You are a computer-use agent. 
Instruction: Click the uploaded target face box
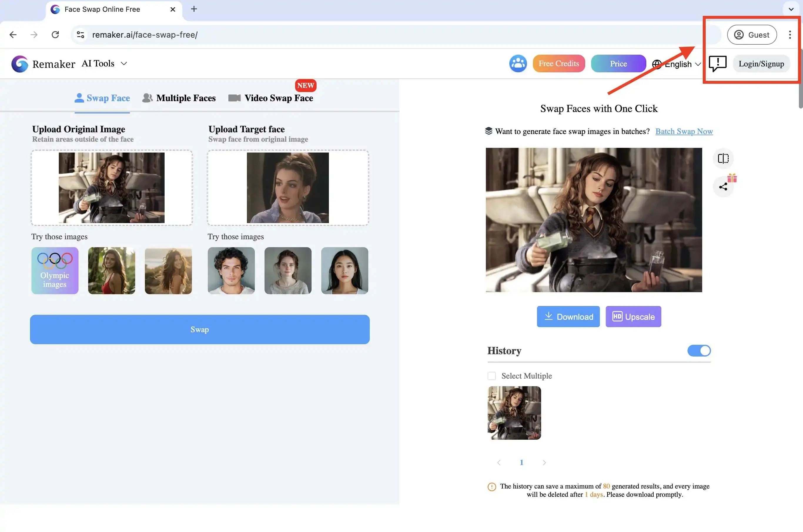(x=288, y=188)
